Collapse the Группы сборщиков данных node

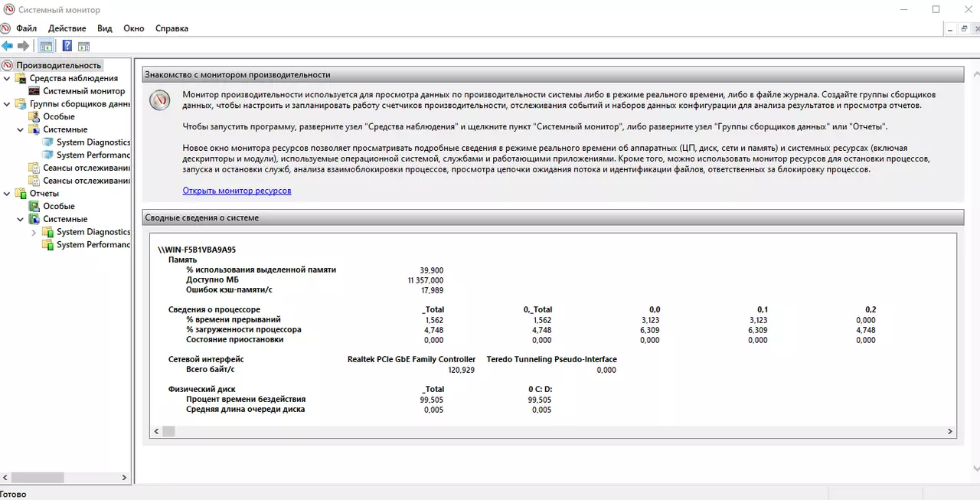point(8,104)
